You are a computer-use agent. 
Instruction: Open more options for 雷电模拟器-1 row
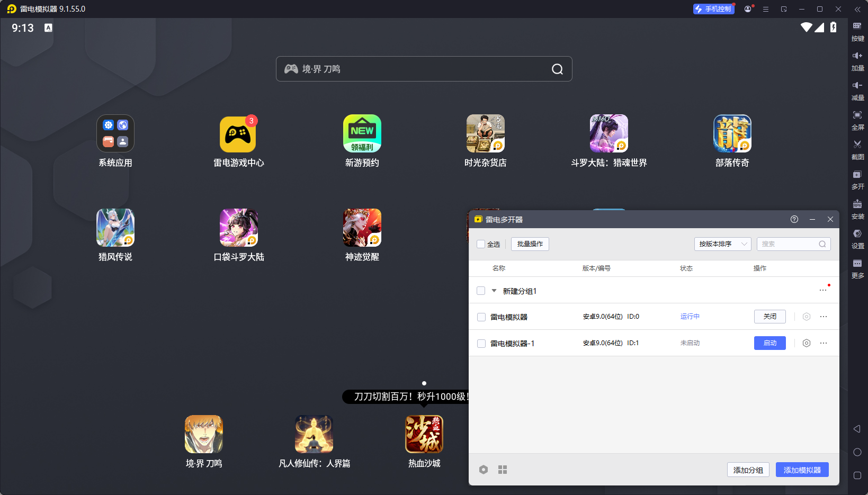coord(824,343)
